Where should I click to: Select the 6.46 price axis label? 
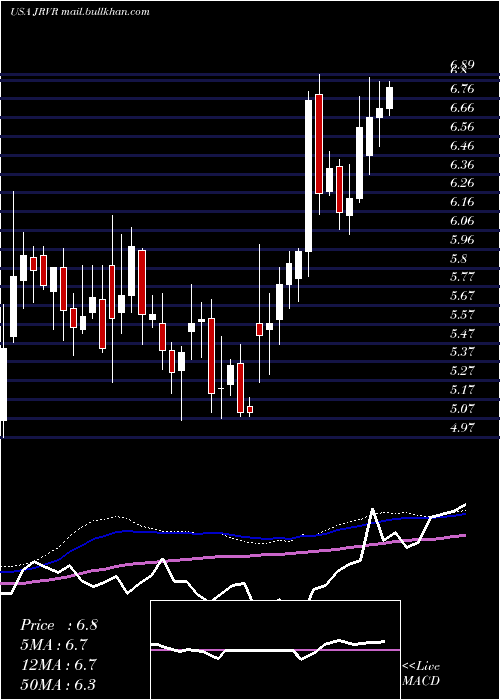click(462, 146)
